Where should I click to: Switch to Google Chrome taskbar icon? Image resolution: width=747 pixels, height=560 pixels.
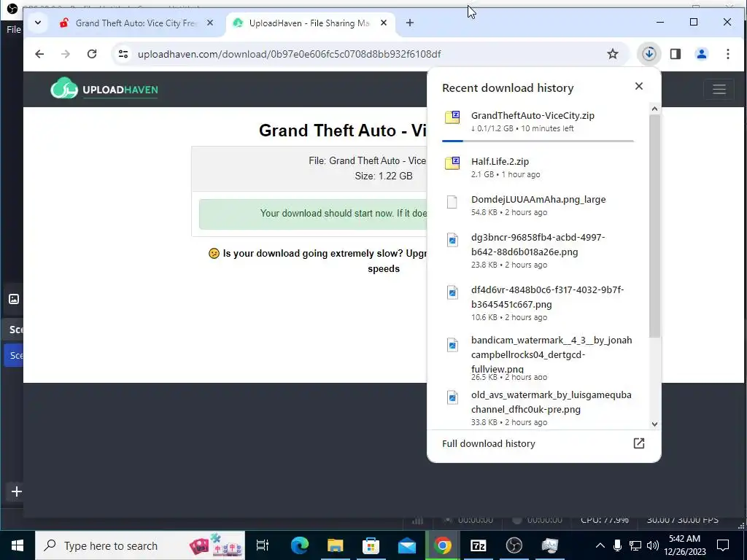(443, 545)
